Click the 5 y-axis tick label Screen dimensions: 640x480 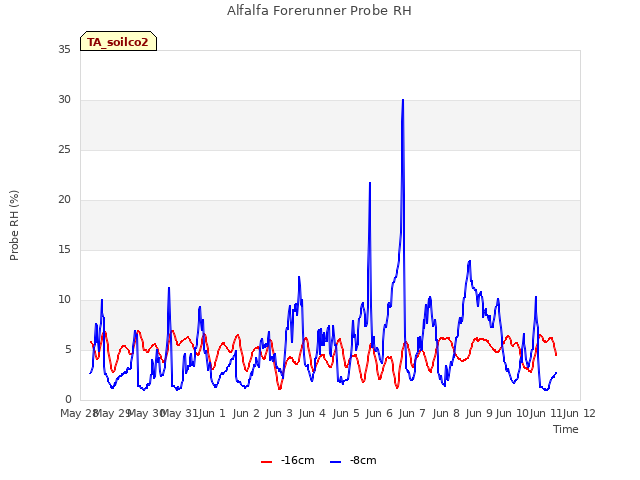click(x=68, y=350)
